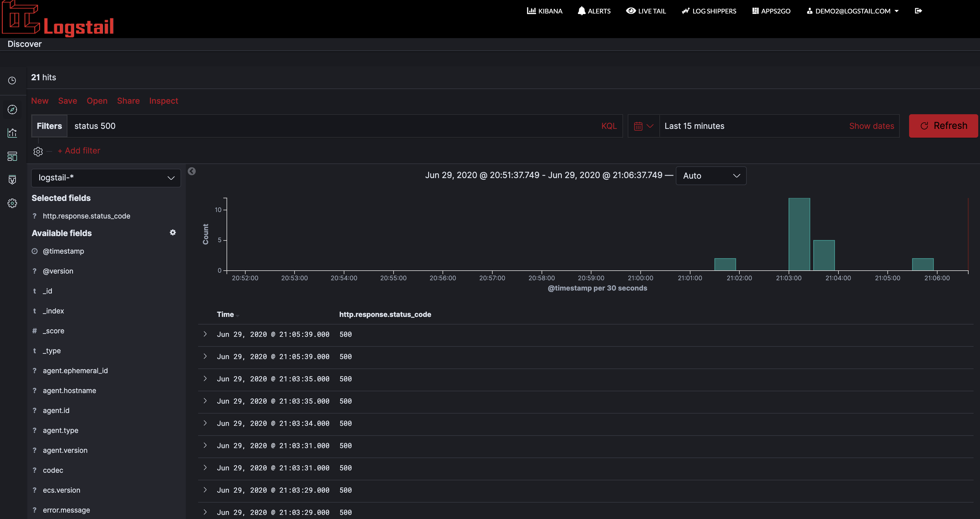Screen dimensions: 980x519
Task: Open the Auto interval dropdown
Action: (711, 176)
